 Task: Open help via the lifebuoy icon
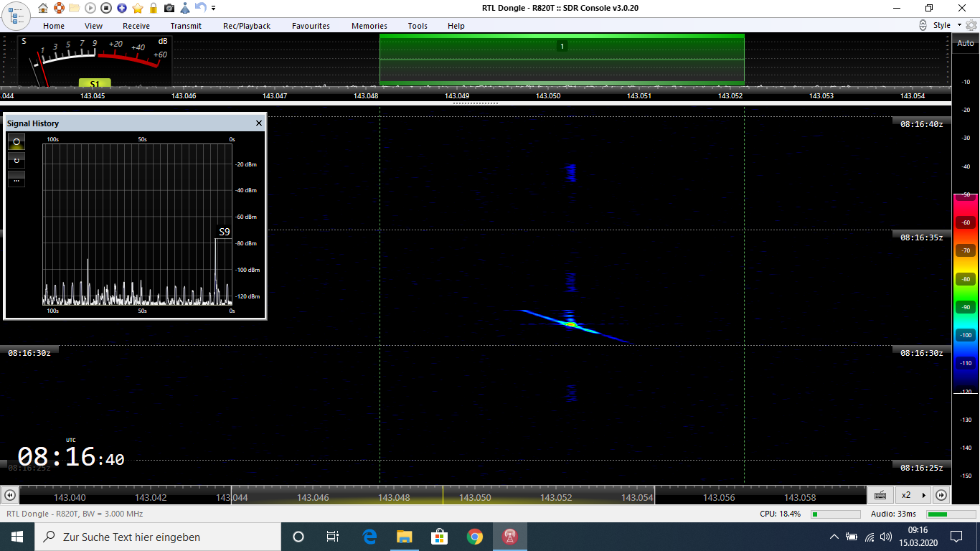coord(59,8)
